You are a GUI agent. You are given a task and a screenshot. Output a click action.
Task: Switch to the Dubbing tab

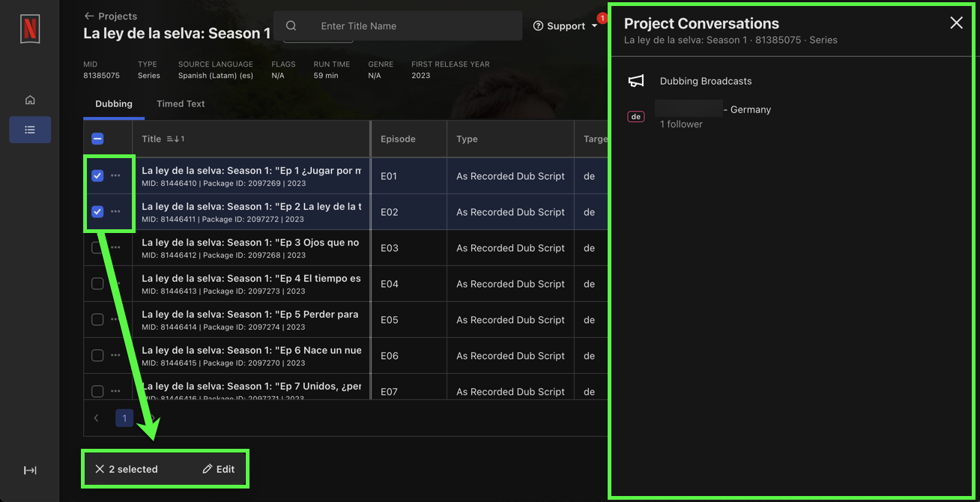[x=114, y=104]
